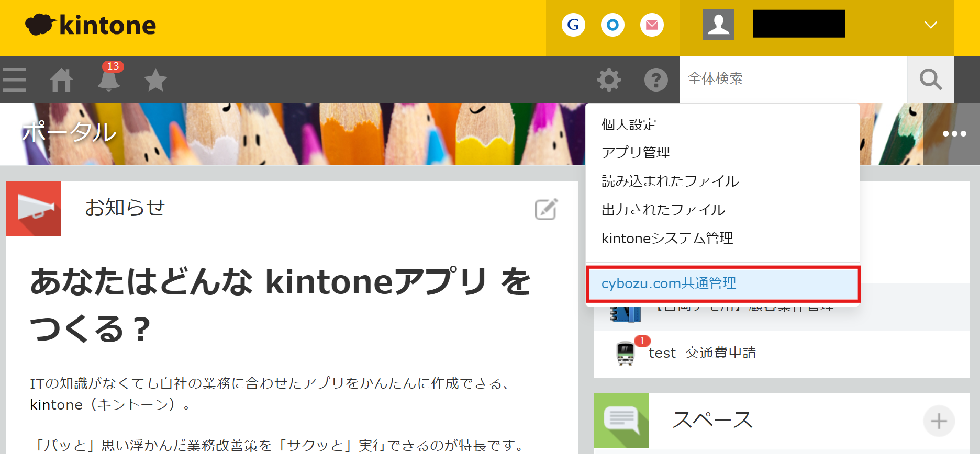980x454 pixels.
Task: Click the あなたはどんな kintoneアプリ heading
Action: (280, 305)
